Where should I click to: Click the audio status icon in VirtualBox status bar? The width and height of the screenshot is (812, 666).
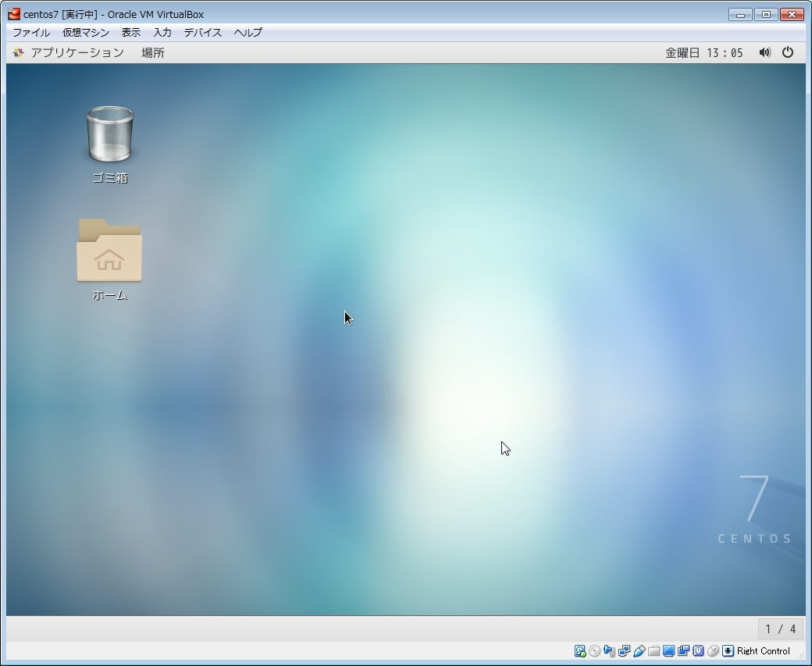click(x=609, y=651)
